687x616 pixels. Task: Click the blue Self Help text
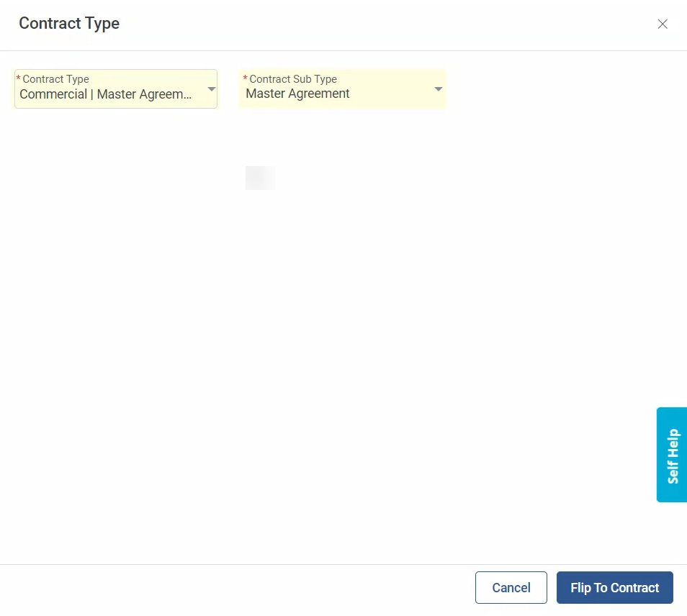pyautogui.click(x=673, y=456)
